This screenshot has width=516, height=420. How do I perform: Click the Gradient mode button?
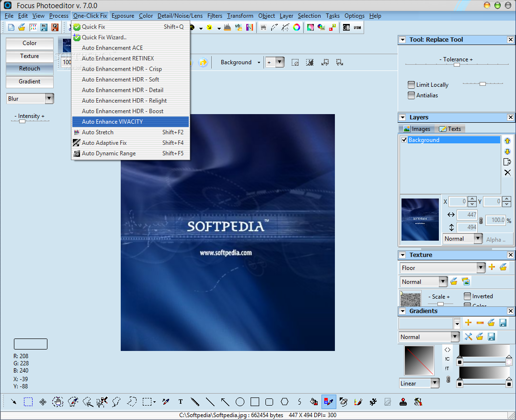point(30,82)
